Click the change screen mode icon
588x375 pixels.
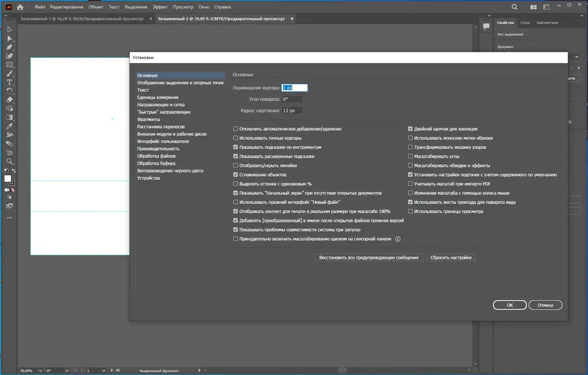click(10, 206)
